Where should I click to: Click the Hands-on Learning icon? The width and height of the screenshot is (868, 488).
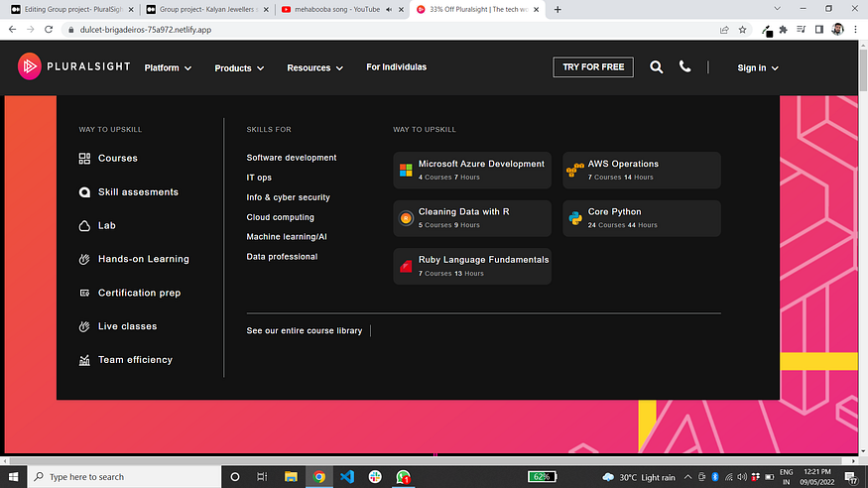coord(84,259)
